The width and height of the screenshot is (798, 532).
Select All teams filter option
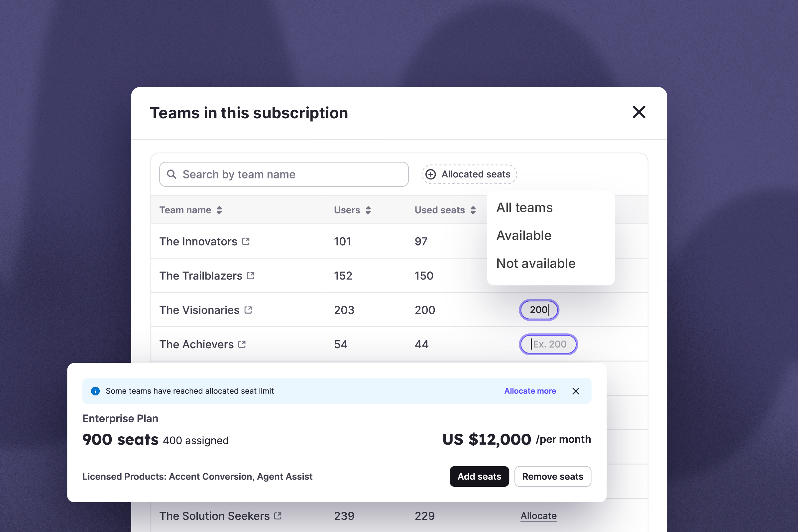click(524, 208)
